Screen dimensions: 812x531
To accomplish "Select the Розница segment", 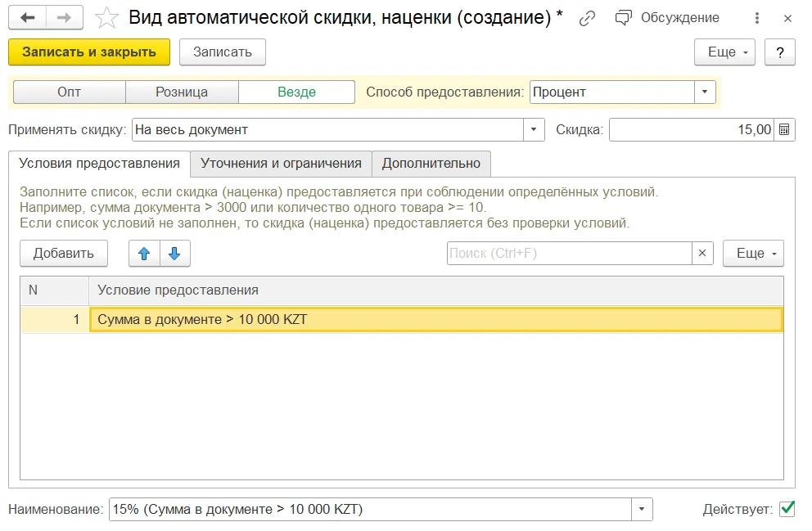I will tap(182, 92).
